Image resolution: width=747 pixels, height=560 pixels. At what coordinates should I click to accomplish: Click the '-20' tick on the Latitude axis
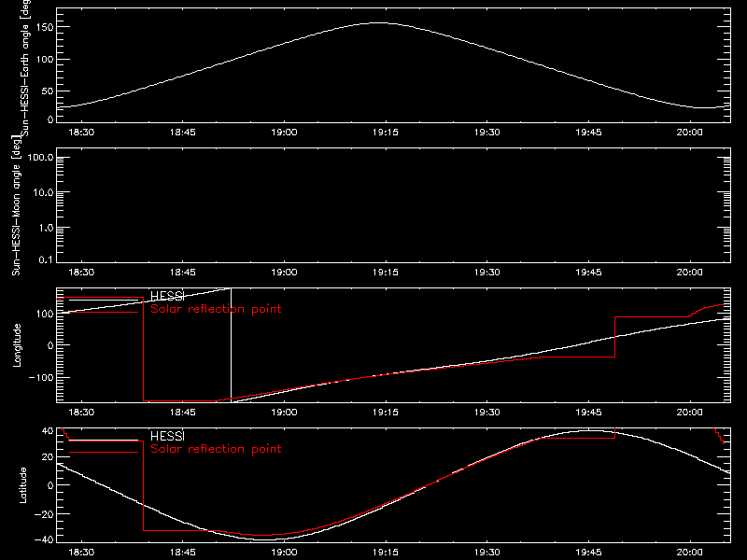[45, 514]
